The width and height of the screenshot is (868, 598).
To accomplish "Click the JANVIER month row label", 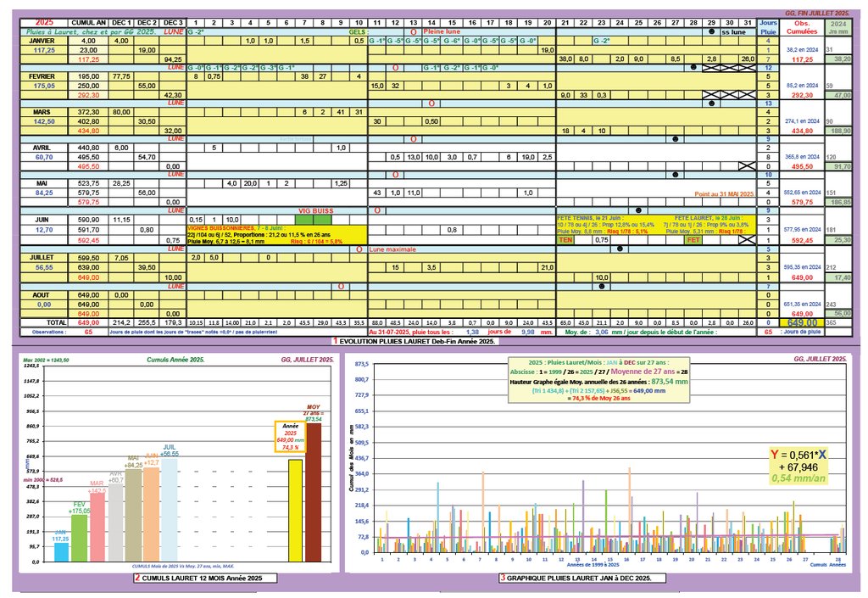I will (x=42, y=41).
